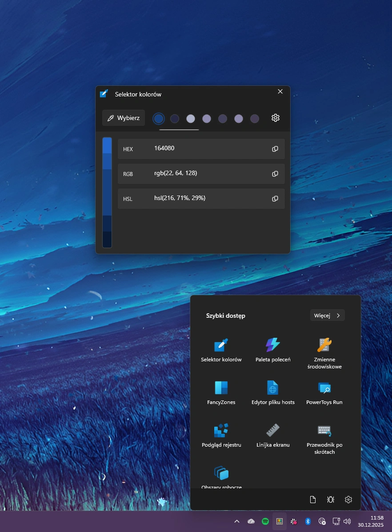Open Color Picker settings gear
Image resolution: width=392 pixels, height=532 pixels.
pyautogui.click(x=276, y=118)
